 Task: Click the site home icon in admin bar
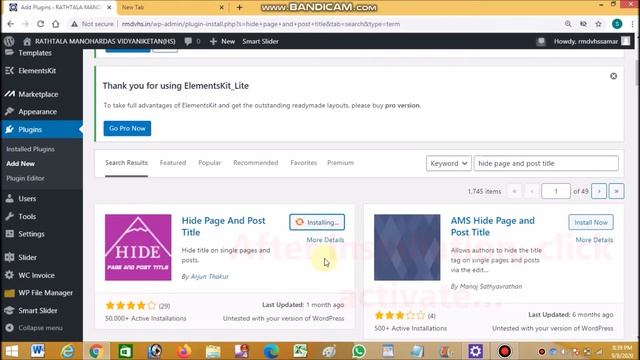(x=27, y=41)
